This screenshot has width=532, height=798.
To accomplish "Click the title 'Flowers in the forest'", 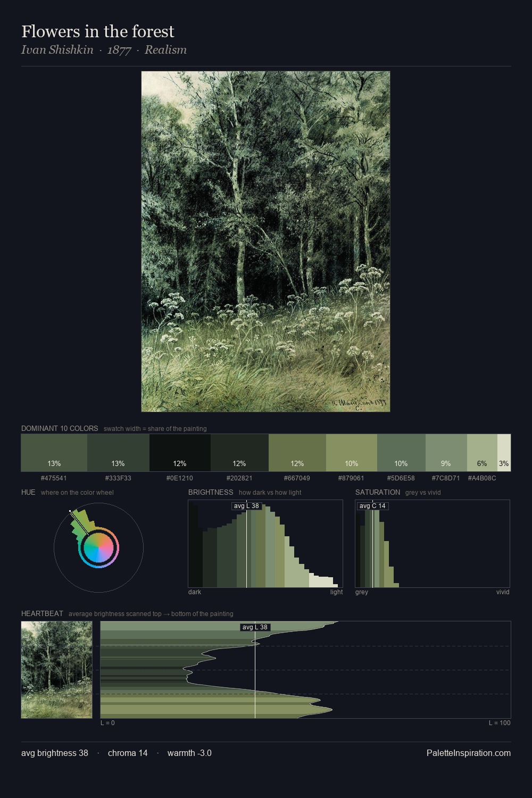I will point(98,32).
